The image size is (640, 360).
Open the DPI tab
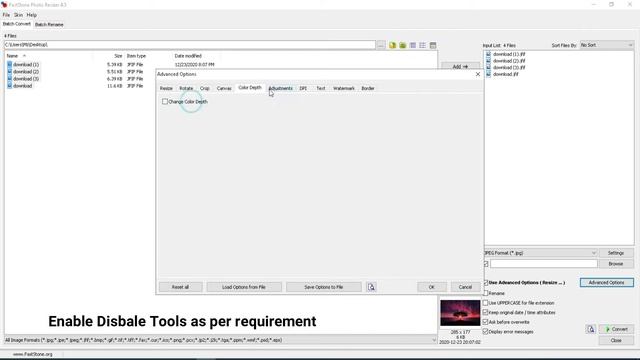click(x=303, y=88)
